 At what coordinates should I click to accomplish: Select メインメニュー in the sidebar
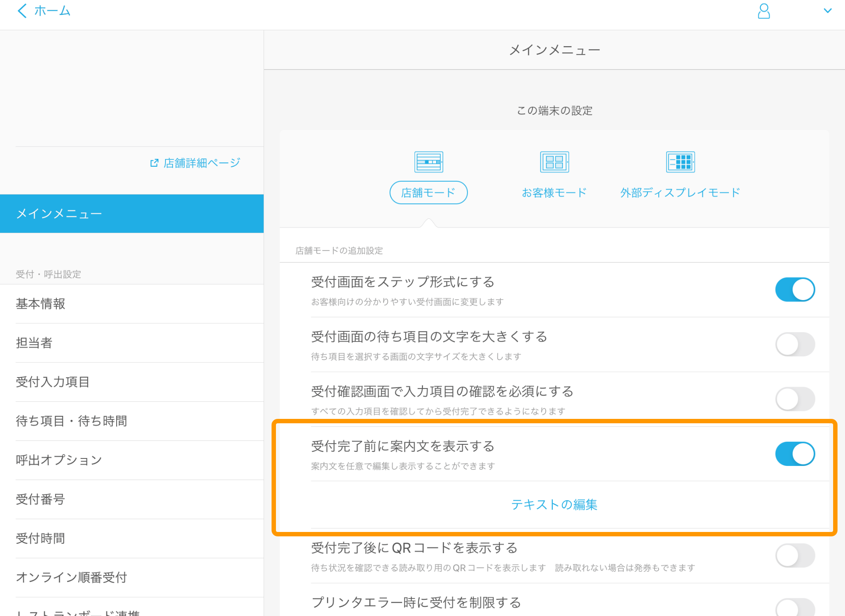tap(132, 213)
